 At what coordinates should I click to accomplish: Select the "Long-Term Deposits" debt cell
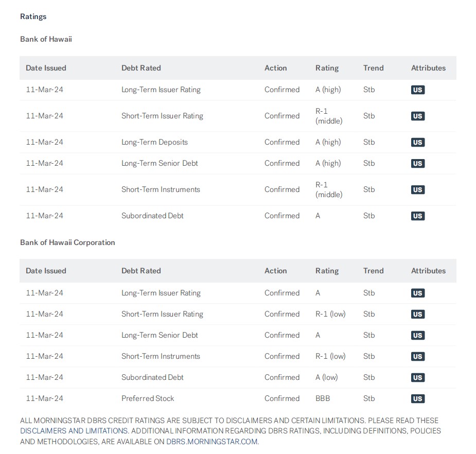[154, 142]
